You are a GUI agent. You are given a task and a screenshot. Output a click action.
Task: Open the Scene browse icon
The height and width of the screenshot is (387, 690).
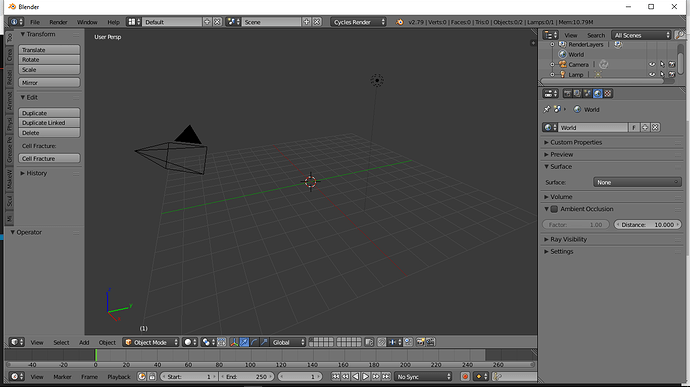(x=233, y=22)
